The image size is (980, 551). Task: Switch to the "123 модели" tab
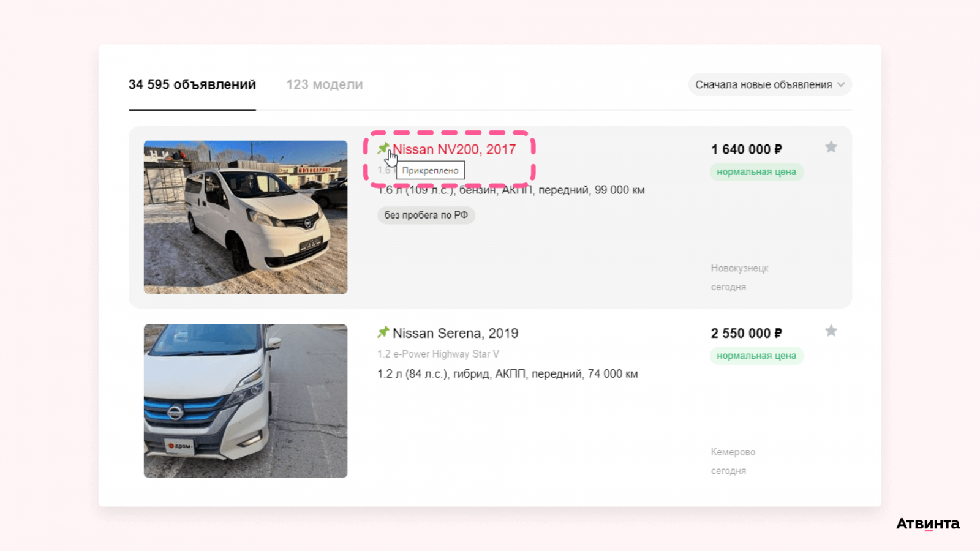click(324, 84)
